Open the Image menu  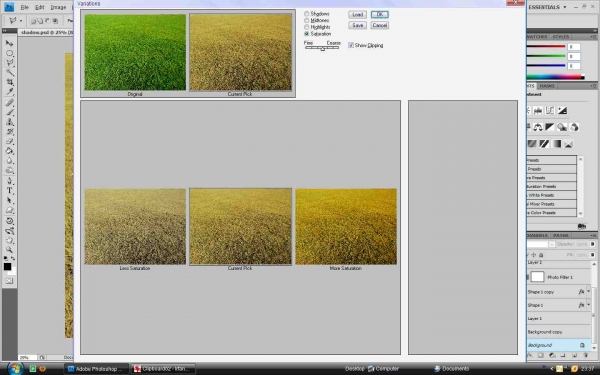[58, 7]
